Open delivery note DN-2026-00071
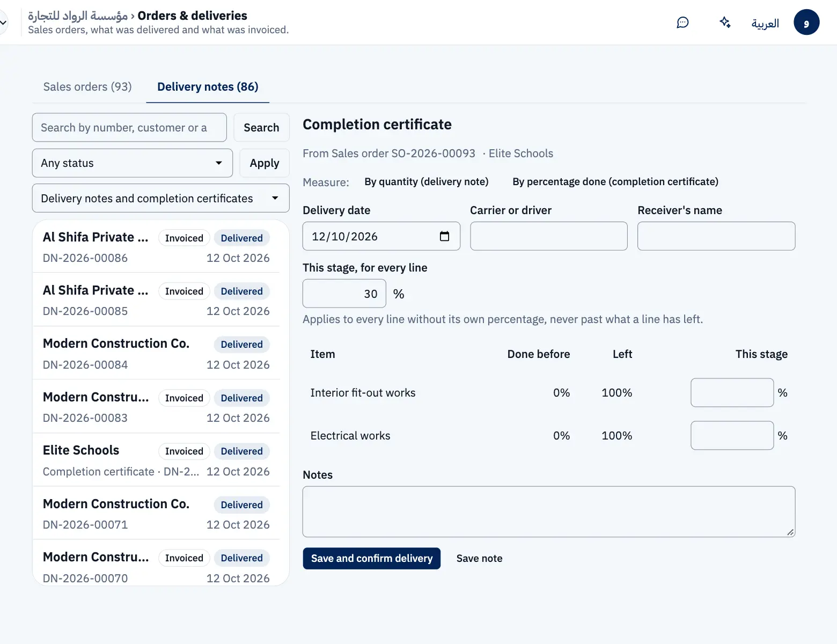Viewport: 837px width, 644px height. pyautogui.click(x=156, y=514)
